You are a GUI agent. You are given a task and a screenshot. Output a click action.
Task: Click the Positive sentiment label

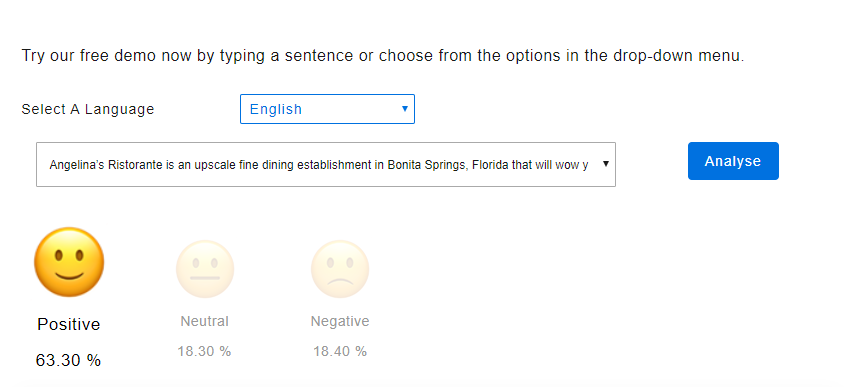[x=69, y=324]
